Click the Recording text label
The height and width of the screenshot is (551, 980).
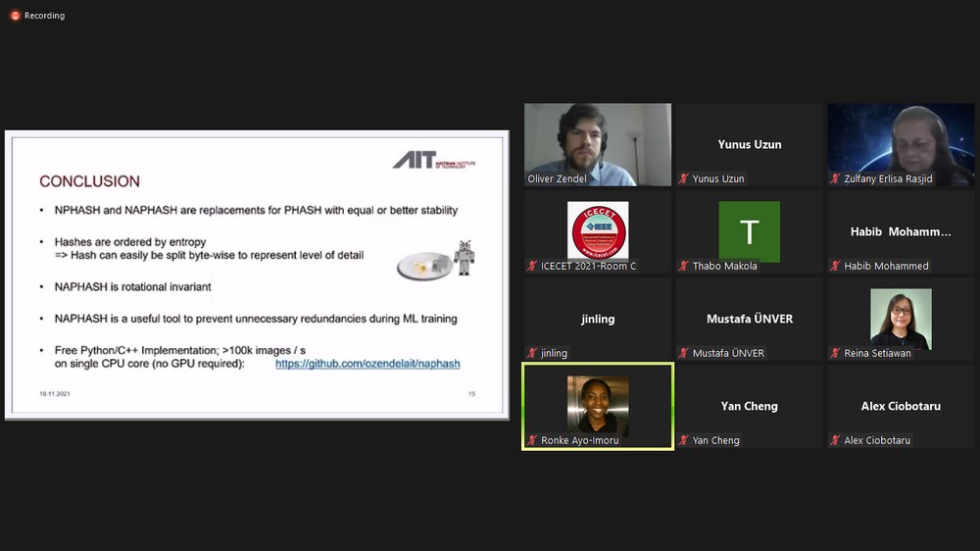point(44,16)
